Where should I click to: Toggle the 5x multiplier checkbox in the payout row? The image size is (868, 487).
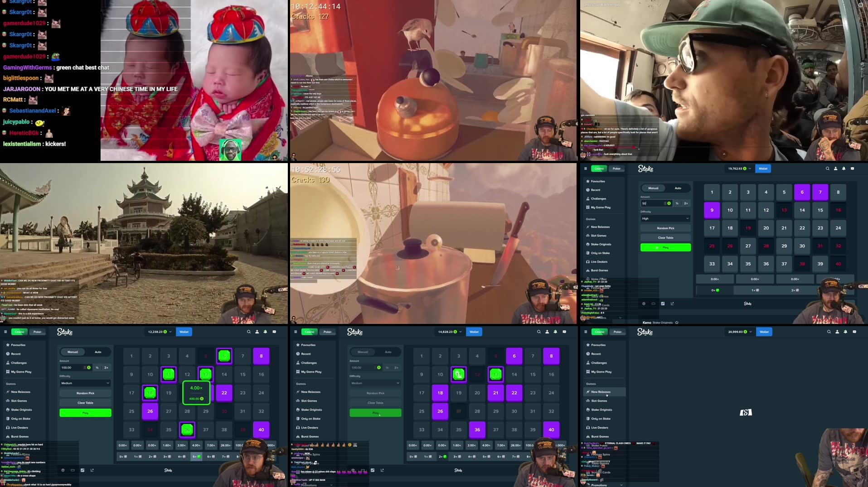coord(196,456)
